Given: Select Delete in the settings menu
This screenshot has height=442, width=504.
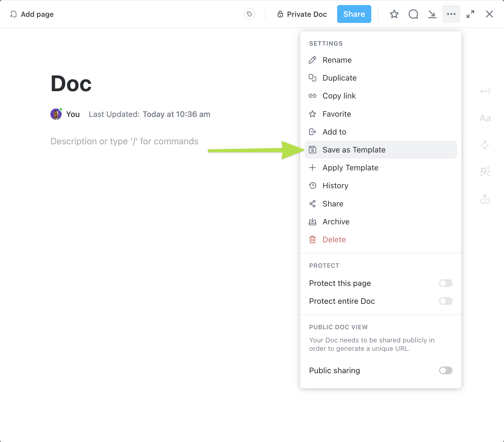Looking at the screenshot, I should click(334, 239).
